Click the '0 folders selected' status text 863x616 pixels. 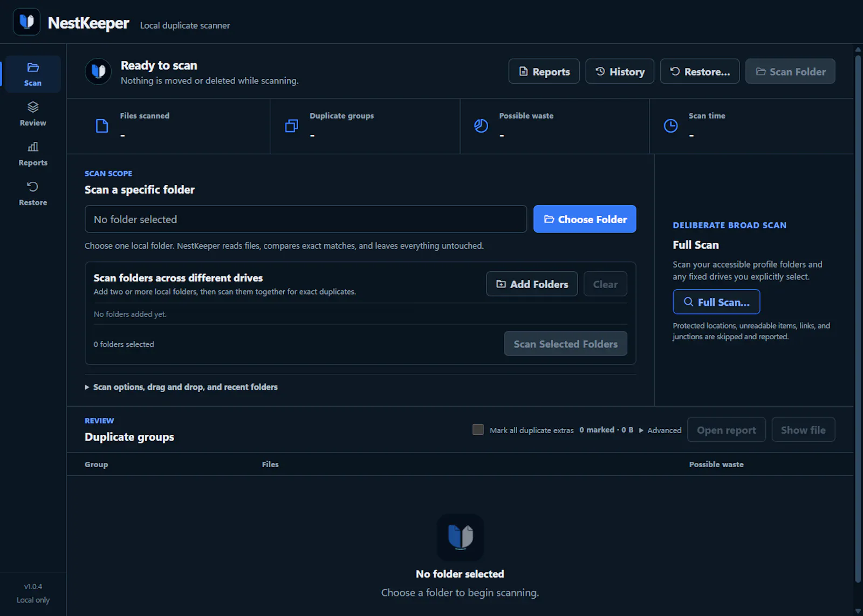coord(124,344)
